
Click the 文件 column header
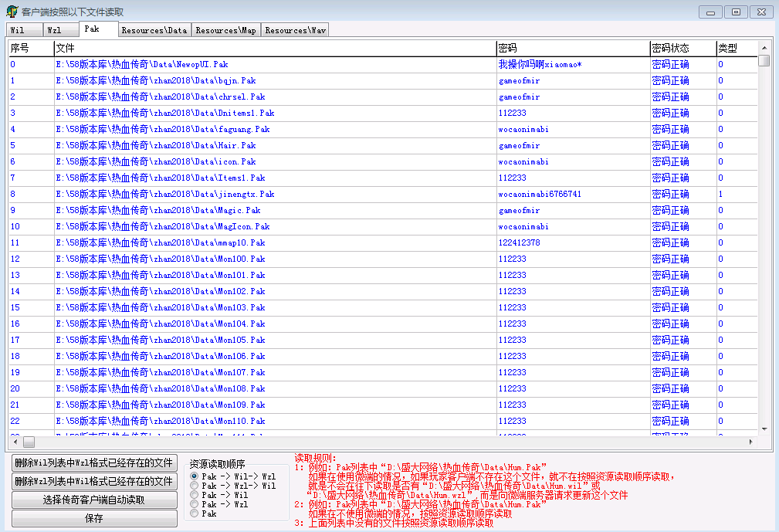tap(274, 49)
